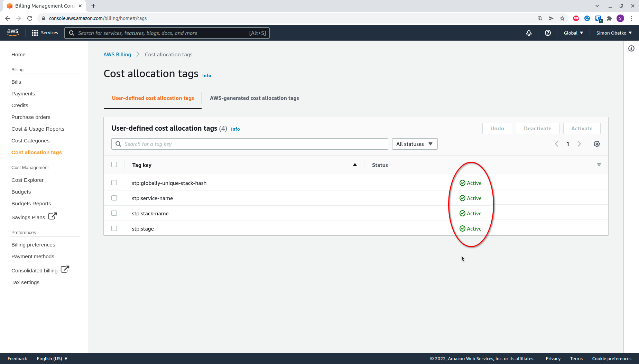This screenshot has height=364, width=639.
Task: Open Chrome's three-dot menu
Action: point(631,18)
